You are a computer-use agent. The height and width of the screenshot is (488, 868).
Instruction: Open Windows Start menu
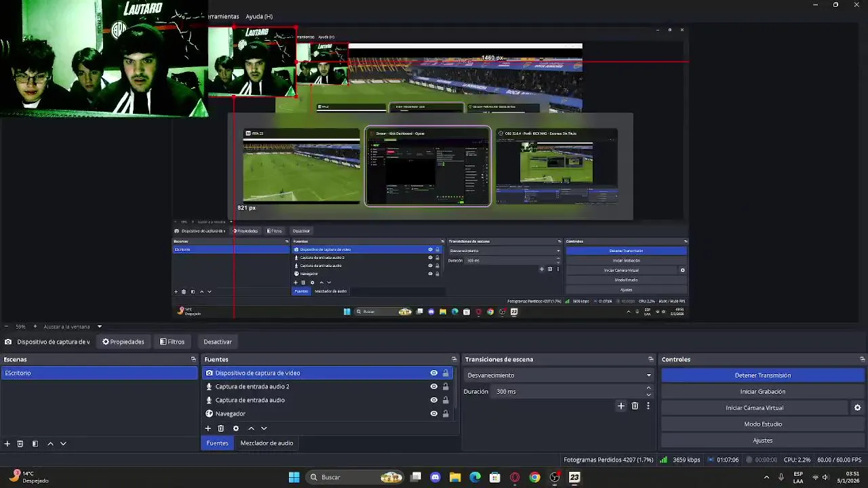pyautogui.click(x=294, y=477)
